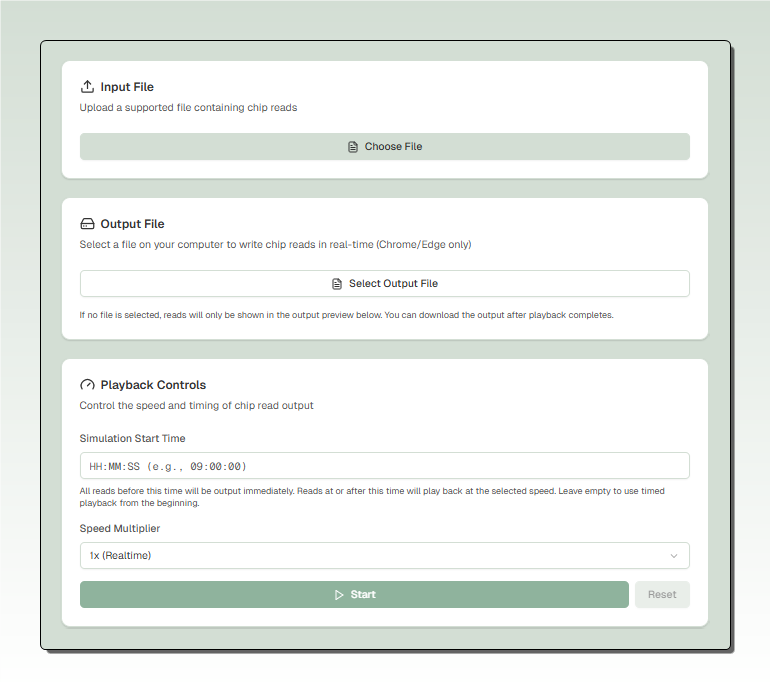Click the document icon in Choose File
The image size is (770, 689).
point(353,147)
